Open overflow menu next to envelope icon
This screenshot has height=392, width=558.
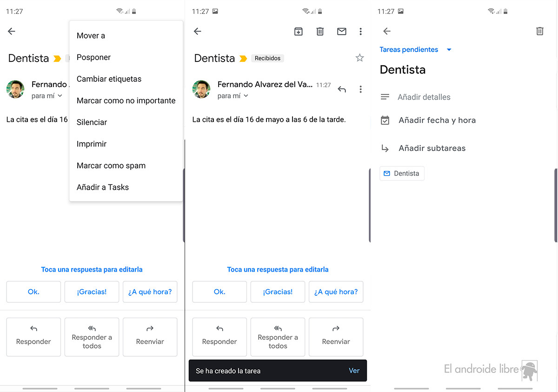point(360,32)
